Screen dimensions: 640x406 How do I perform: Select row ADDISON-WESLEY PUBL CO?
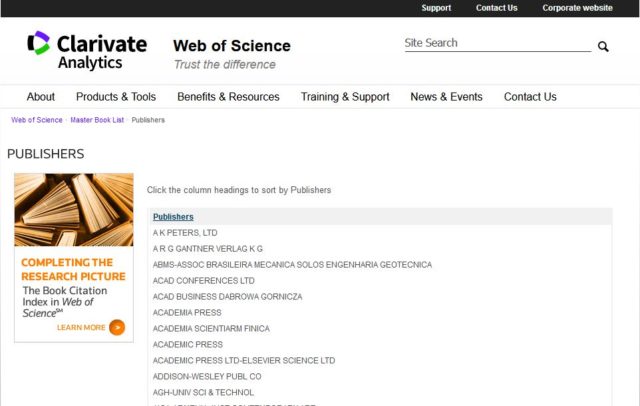(x=380, y=376)
